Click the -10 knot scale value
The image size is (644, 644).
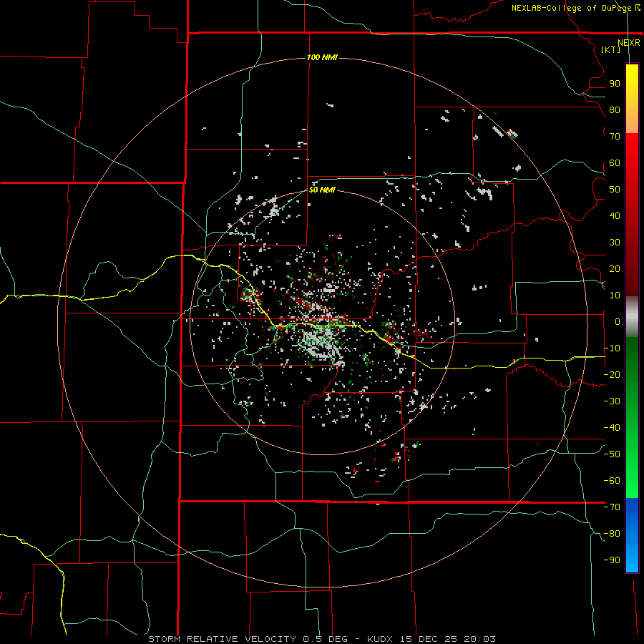(x=612, y=348)
